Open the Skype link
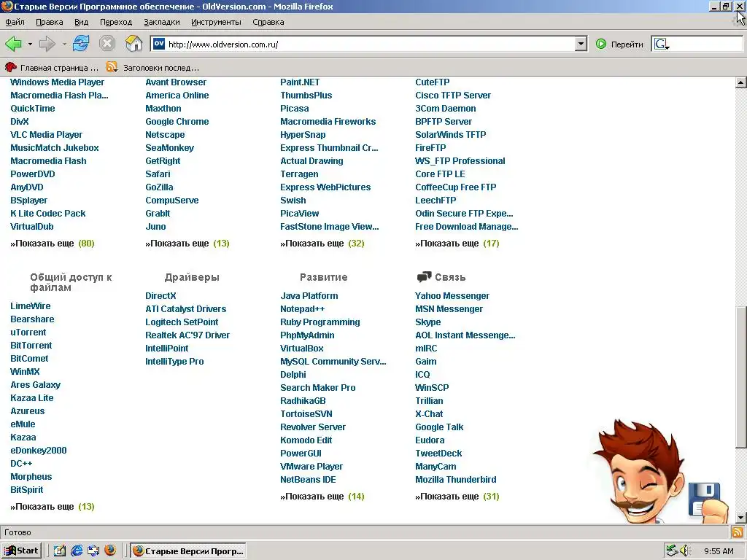Image resolution: width=747 pixels, height=560 pixels. 427,322
